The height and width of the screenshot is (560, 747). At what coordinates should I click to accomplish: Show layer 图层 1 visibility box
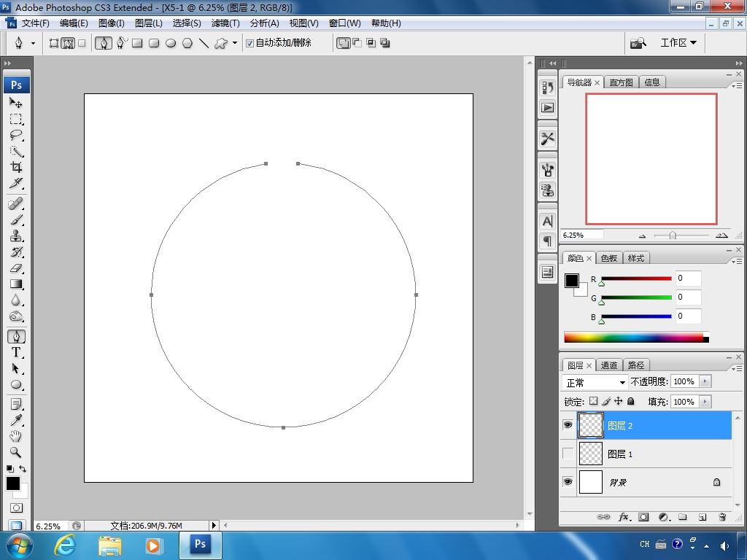pyautogui.click(x=568, y=454)
